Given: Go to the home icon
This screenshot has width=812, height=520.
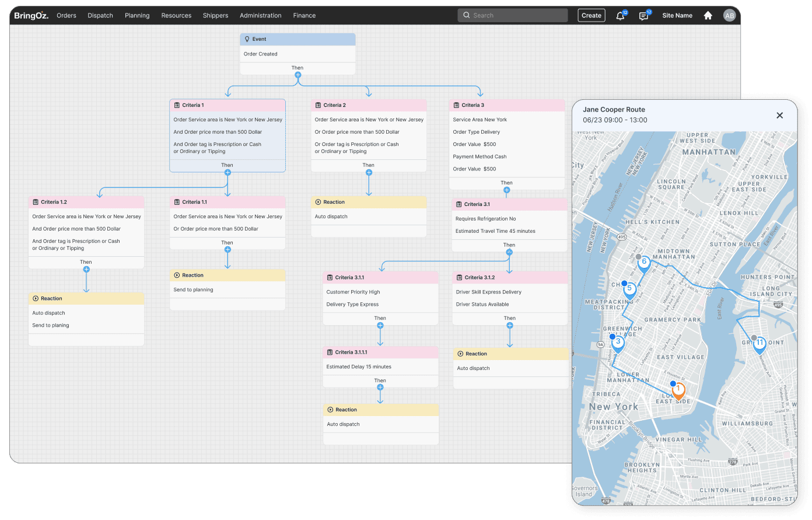Looking at the screenshot, I should [x=708, y=16].
